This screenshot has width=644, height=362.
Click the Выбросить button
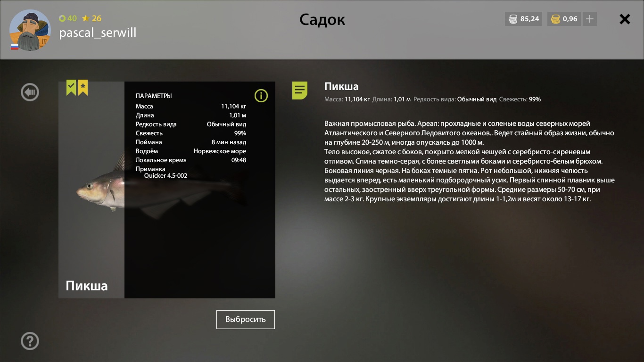pyautogui.click(x=246, y=319)
